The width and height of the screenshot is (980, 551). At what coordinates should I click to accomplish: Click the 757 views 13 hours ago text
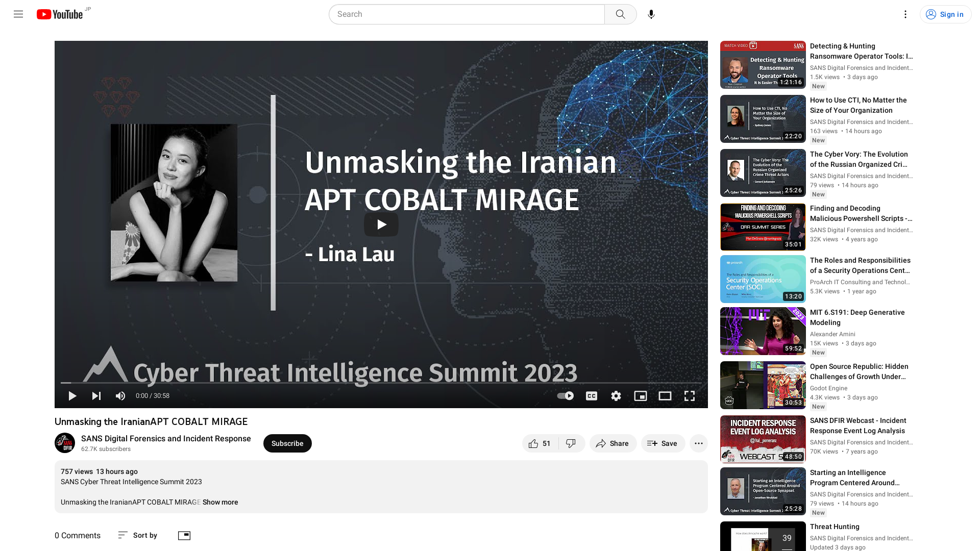(99, 471)
